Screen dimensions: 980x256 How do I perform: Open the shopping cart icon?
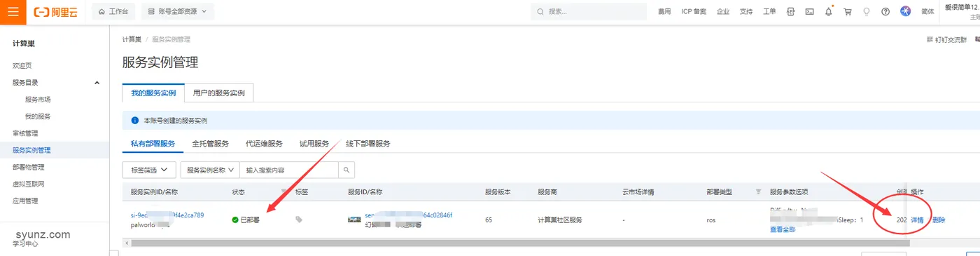point(848,12)
